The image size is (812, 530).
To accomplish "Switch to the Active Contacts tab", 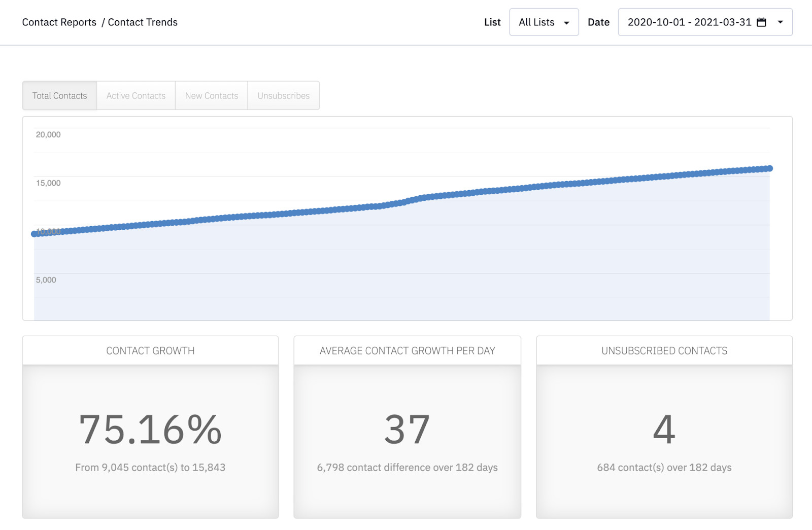I will (x=136, y=95).
